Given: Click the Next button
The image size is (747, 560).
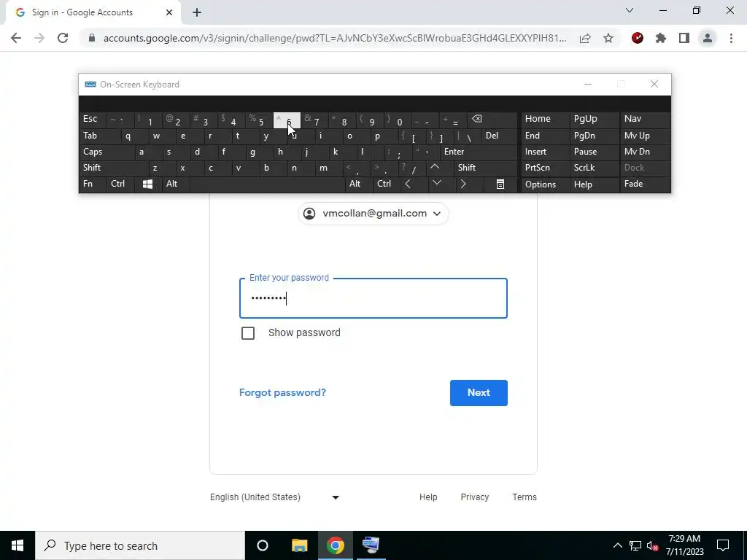Looking at the screenshot, I should 479,393.
